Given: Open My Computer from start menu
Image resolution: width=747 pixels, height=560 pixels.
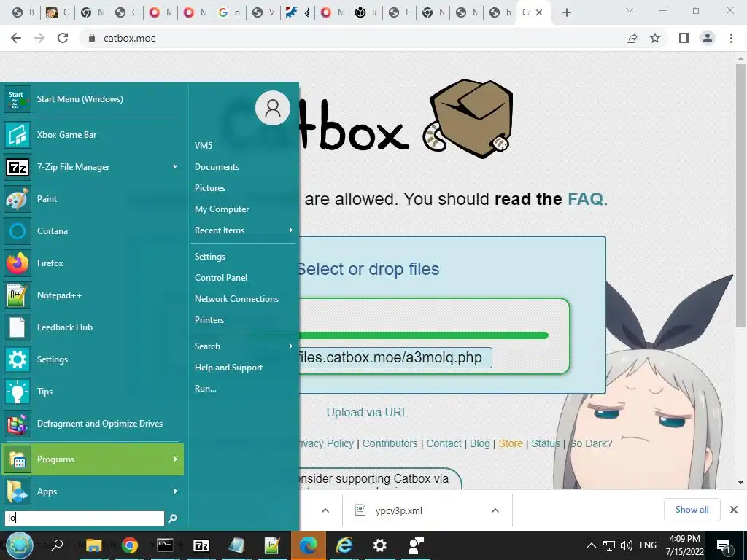Looking at the screenshot, I should [x=222, y=209].
